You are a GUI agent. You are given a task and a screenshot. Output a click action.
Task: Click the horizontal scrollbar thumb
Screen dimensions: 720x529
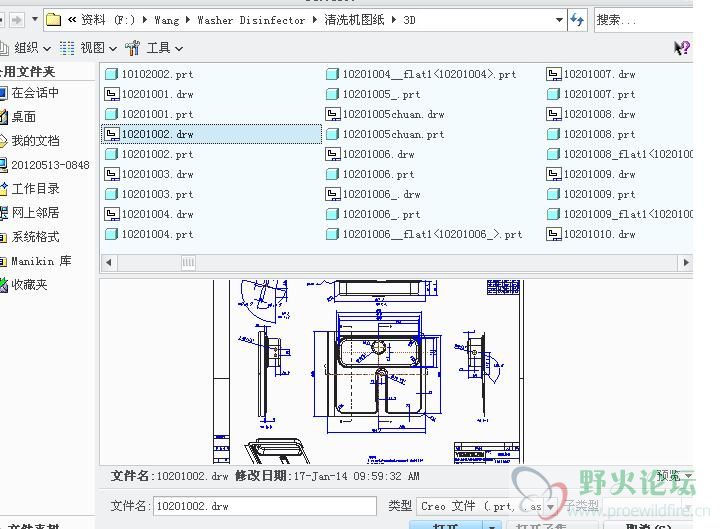(188, 263)
